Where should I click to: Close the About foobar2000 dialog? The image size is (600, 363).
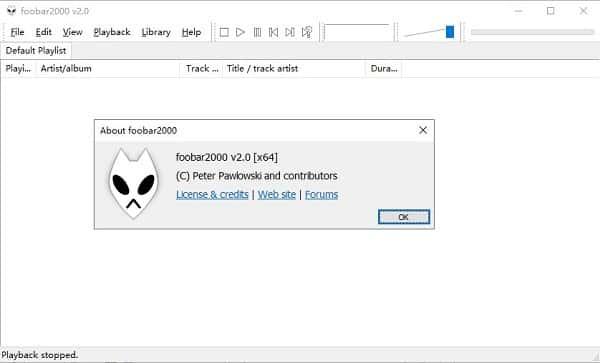[x=423, y=130]
